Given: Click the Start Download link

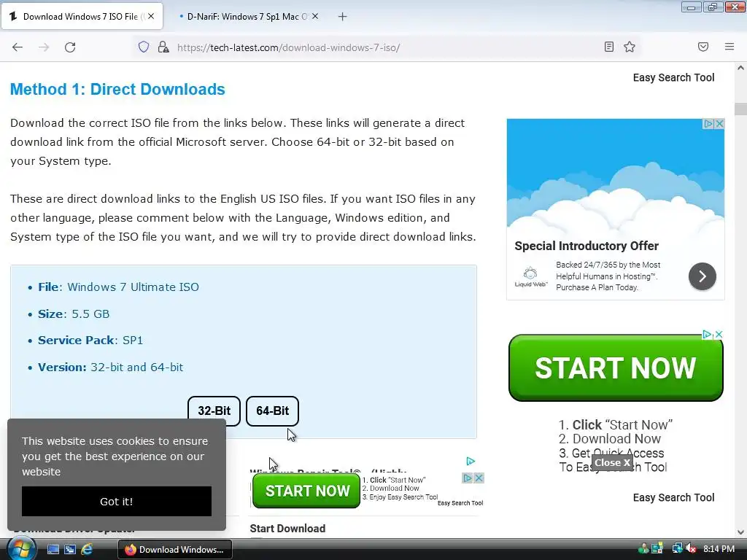Looking at the screenshot, I should (287, 529).
